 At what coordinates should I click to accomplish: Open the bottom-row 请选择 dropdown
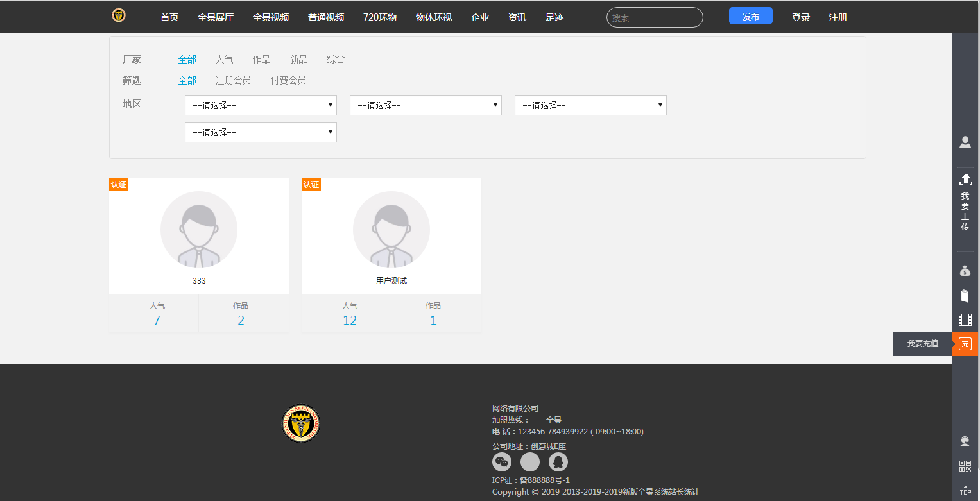click(x=260, y=132)
